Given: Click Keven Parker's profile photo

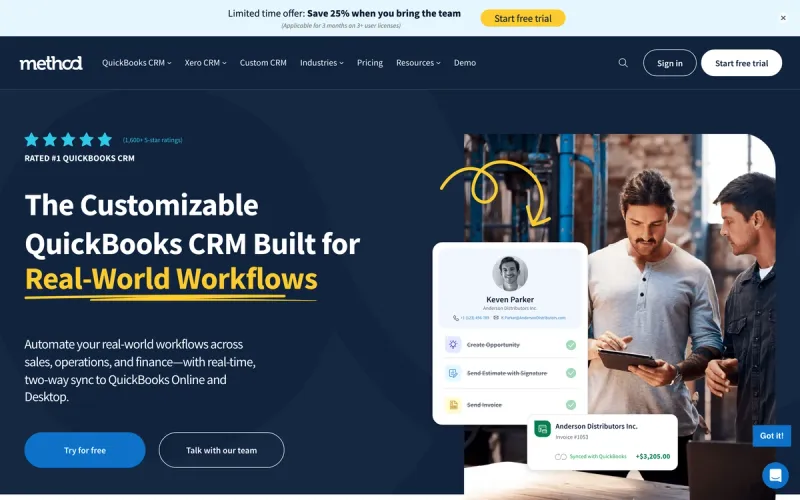Looking at the screenshot, I should 510,273.
